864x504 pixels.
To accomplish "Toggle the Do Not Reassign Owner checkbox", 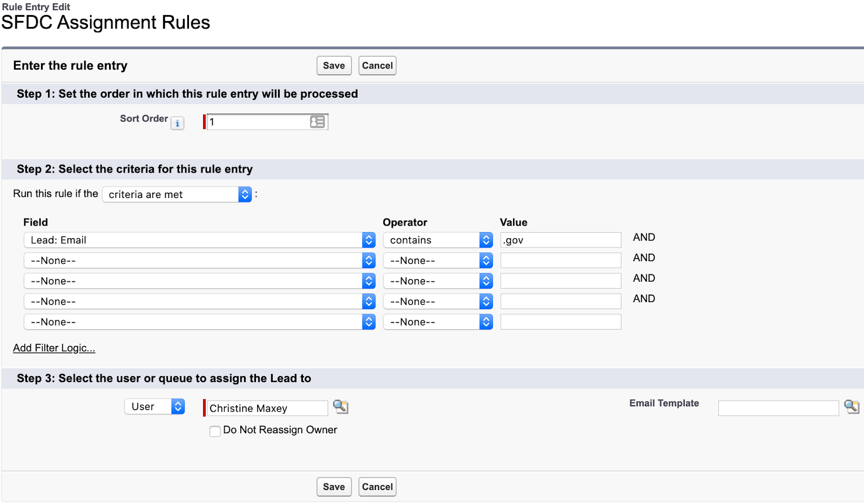I will click(x=215, y=431).
